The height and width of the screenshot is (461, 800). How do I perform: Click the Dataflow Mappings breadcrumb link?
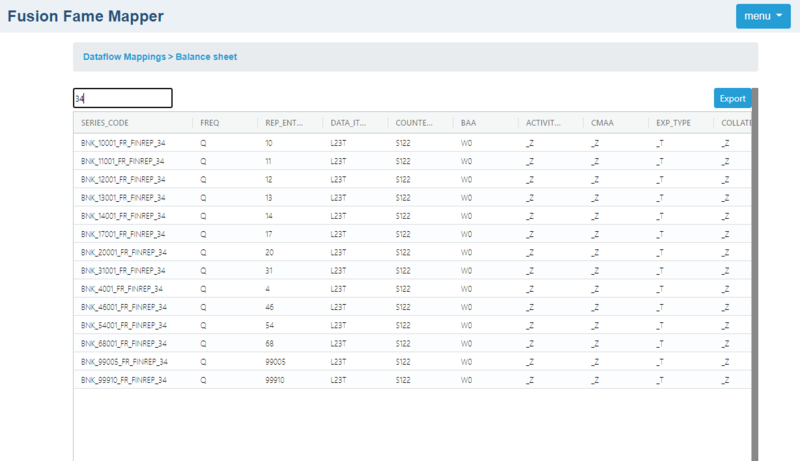tap(123, 57)
